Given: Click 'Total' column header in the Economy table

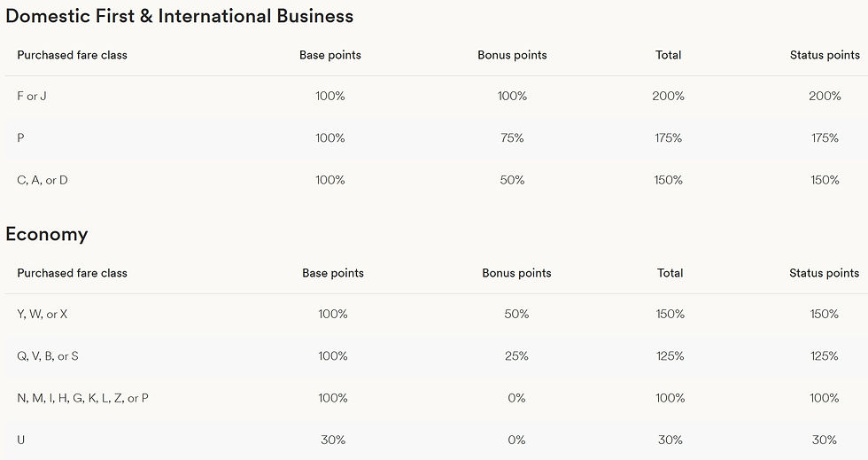Looking at the screenshot, I should pos(670,273).
